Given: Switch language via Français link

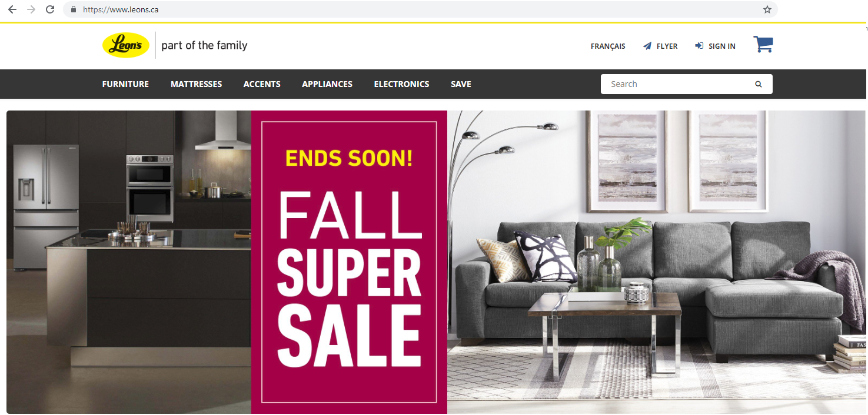Looking at the screenshot, I should tap(608, 46).
